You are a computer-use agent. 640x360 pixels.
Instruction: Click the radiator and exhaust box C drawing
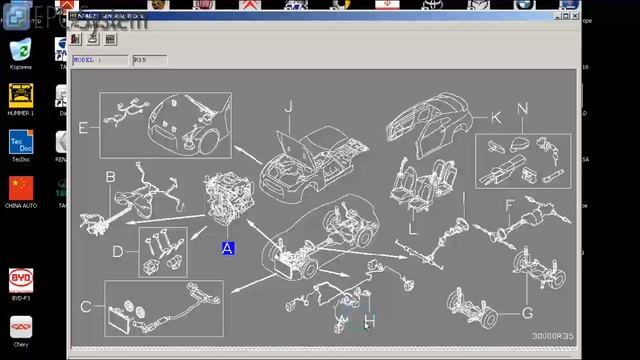tap(164, 309)
